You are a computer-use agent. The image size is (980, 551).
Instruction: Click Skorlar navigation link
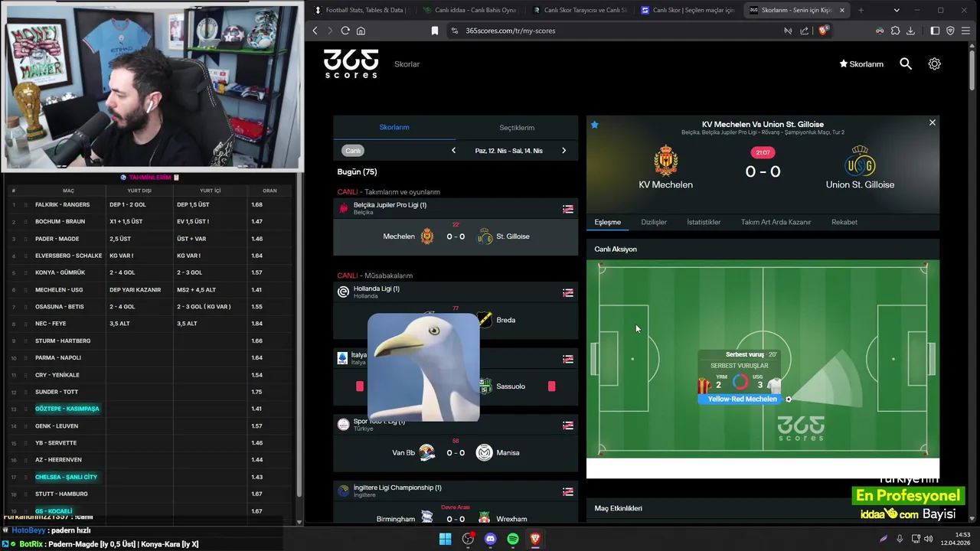407,64
